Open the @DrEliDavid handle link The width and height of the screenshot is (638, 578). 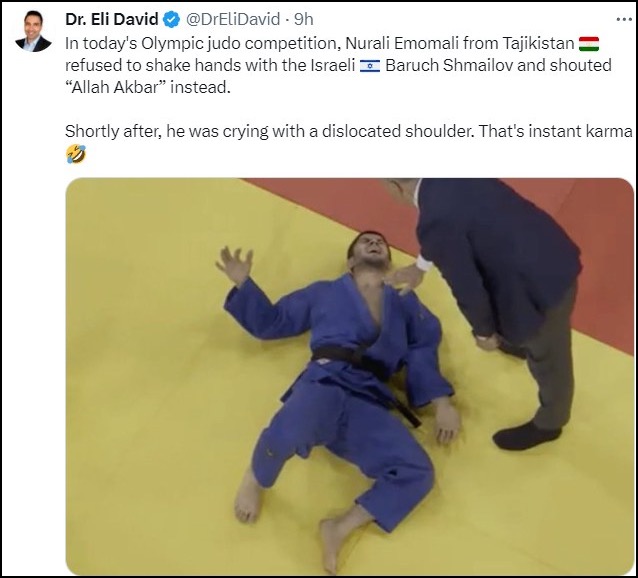click(233, 19)
